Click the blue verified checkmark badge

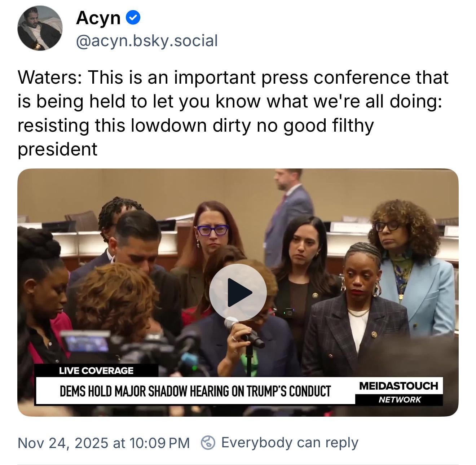tap(134, 18)
